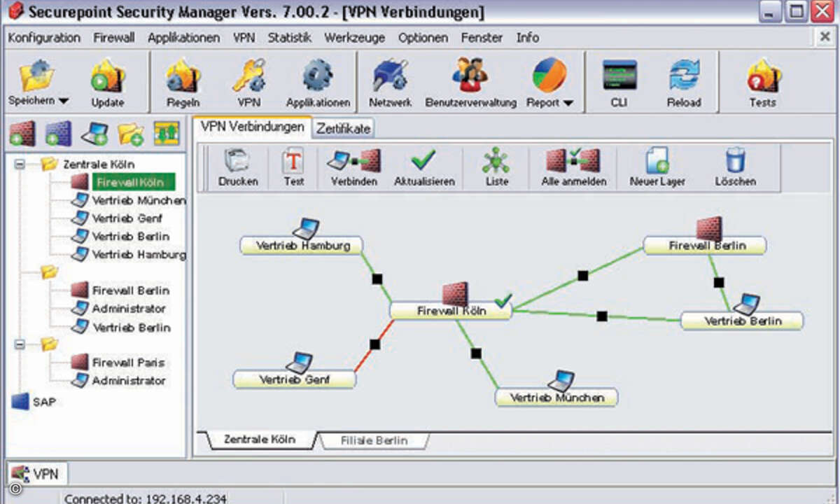This screenshot has width=840, height=504.
Task: Click the blue firewall add icon above the tree
Action: click(x=57, y=133)
